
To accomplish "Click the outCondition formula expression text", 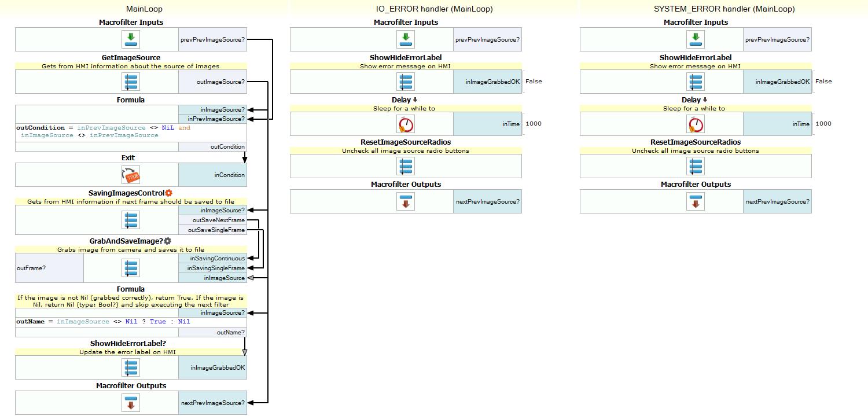I will [x=103, y=131].
